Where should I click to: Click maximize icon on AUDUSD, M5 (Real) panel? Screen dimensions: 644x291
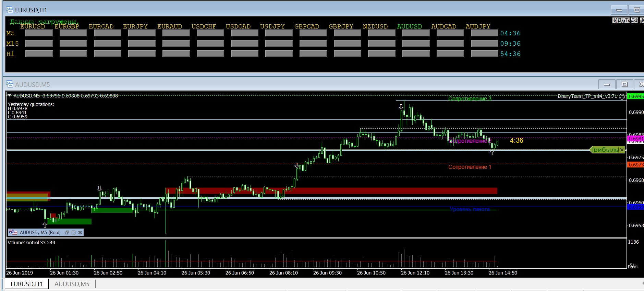coord(73,232)
